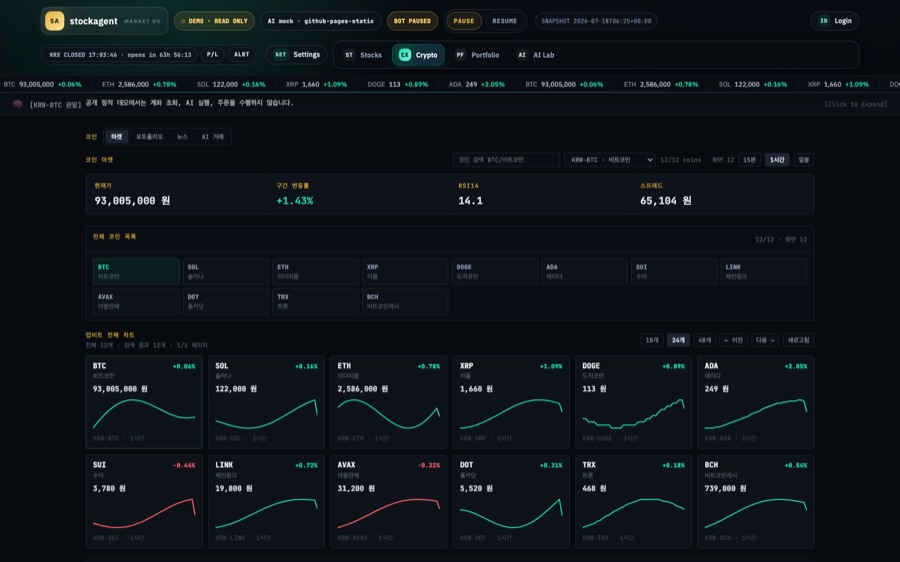Select the AI 거래 sub-tab
The image size is (900, 562).
212,137
